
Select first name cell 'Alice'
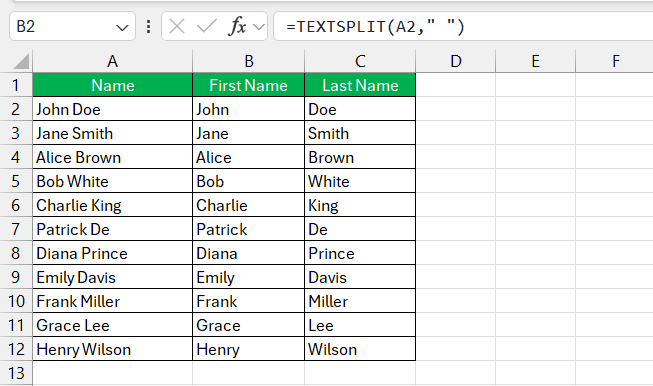coord(249,157)
